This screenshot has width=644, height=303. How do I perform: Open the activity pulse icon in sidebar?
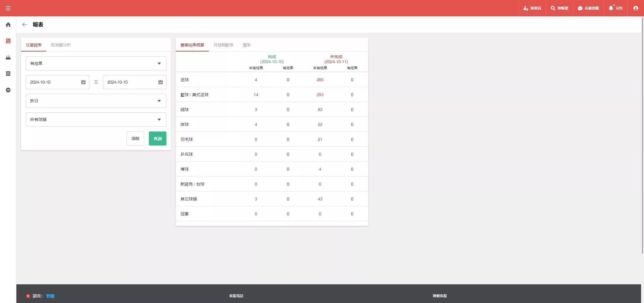click(8, 90)
